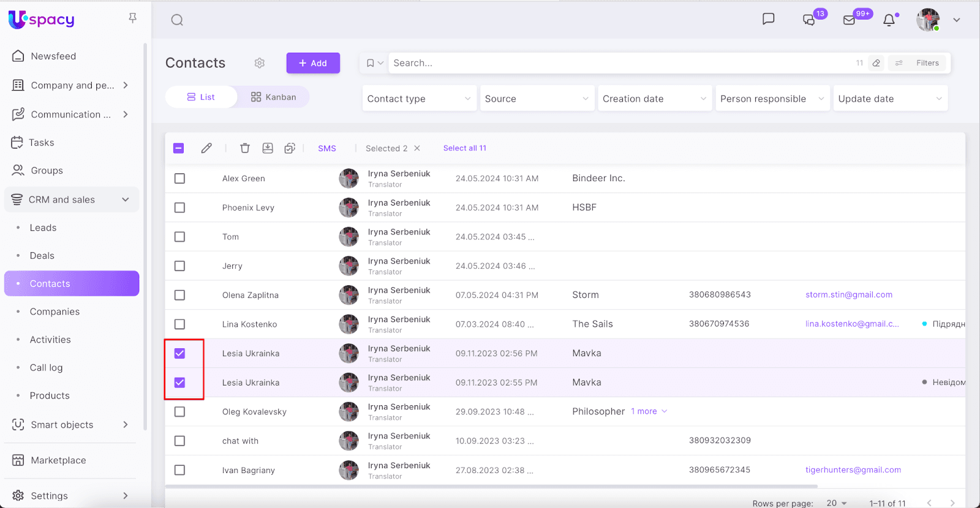
Task: Toggle the select-all checkbox in table header
Action: coord(179,148)
